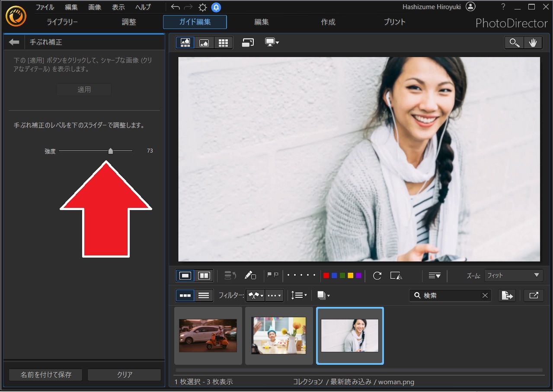Open the ファイル menu
Viewport: 553px width, 392px height.
45,7
